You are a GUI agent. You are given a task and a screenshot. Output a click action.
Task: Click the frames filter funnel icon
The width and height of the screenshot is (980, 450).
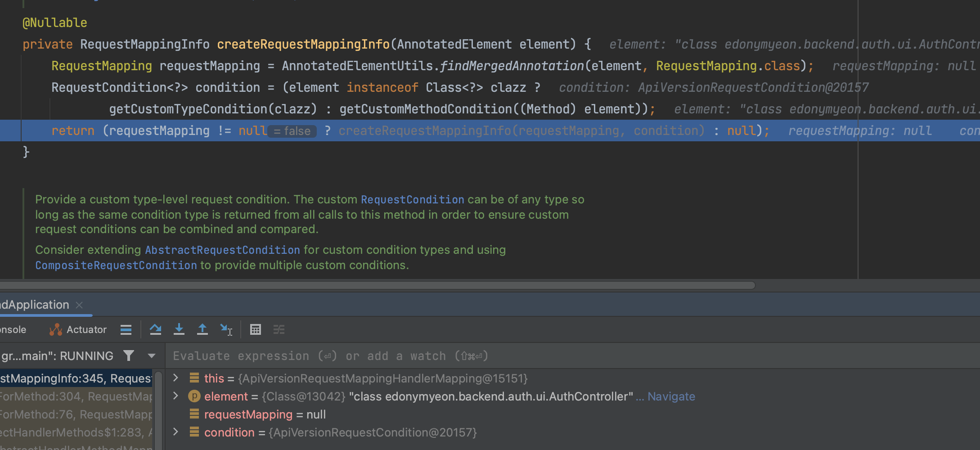129,356
